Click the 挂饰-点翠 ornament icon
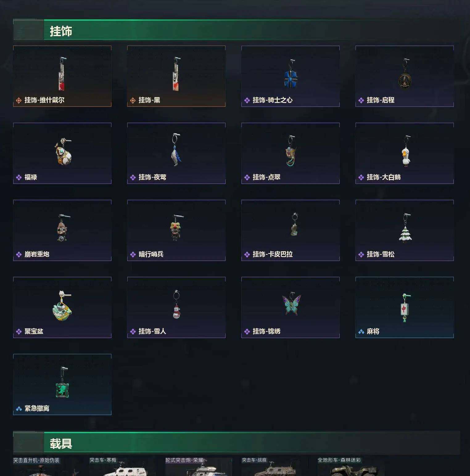 click(x=291, y=151)
